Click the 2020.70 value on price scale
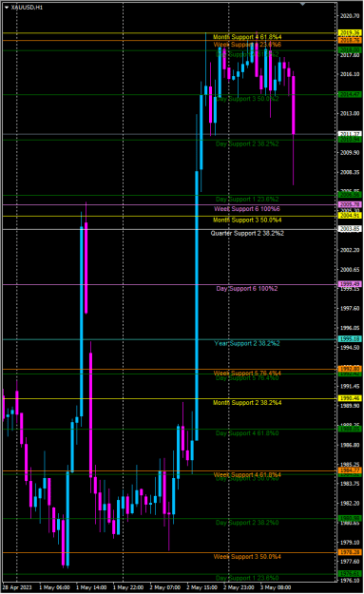Image resolution: width=364 pixels, height=594 pixels. tap(350, 16)
